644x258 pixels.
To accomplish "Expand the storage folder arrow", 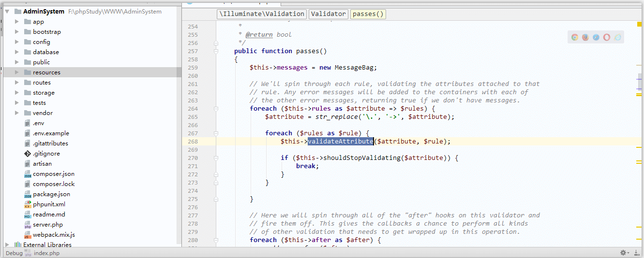I will pos(17,93).
